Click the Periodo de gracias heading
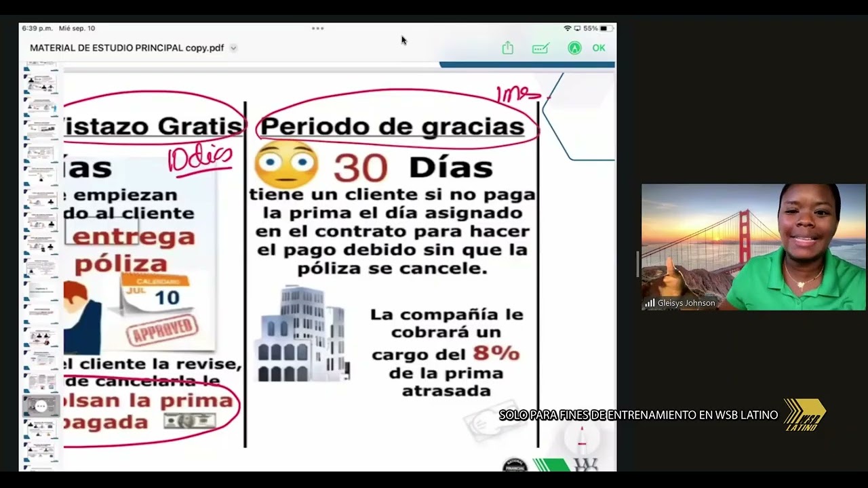The image size is (868, 488). pos(392,126)
